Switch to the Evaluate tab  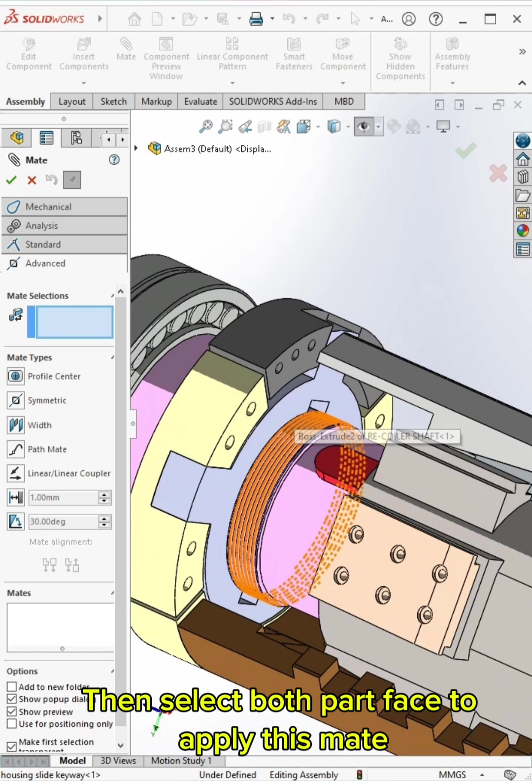pyautogui.click(x=200, y=102)
